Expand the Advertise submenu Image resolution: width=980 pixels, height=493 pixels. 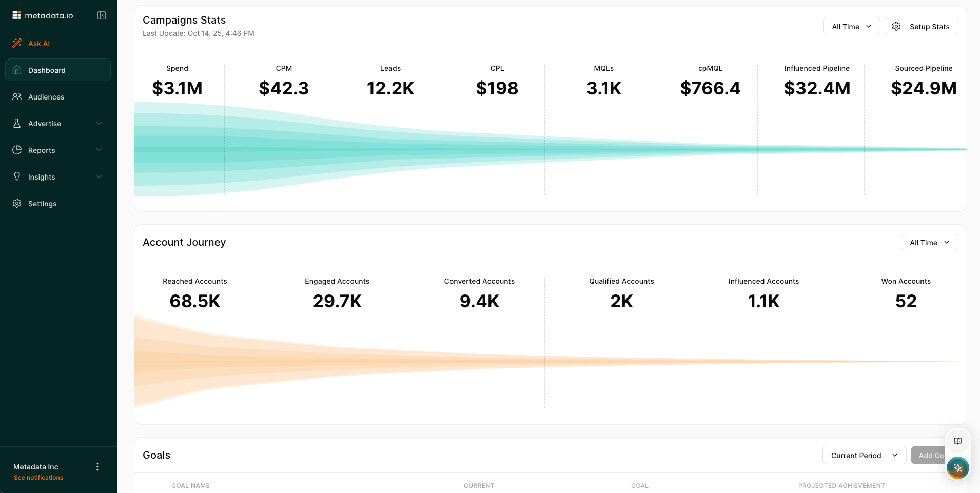(99, 123)
